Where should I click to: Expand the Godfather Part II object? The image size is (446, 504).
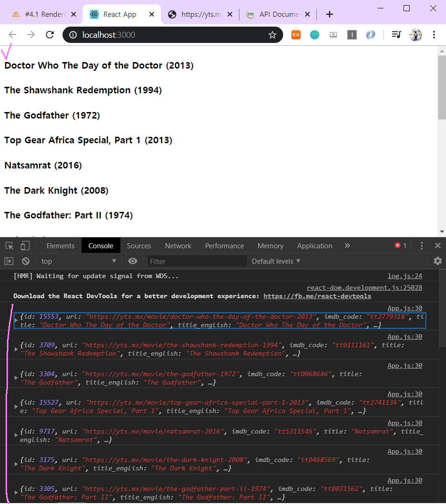[16, 493]
